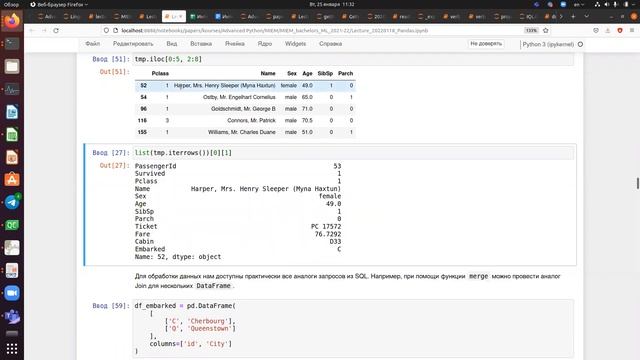Launch LibreOffice Calc from the dock
This screenshot has width=640, height=360.
coord(12,135)
